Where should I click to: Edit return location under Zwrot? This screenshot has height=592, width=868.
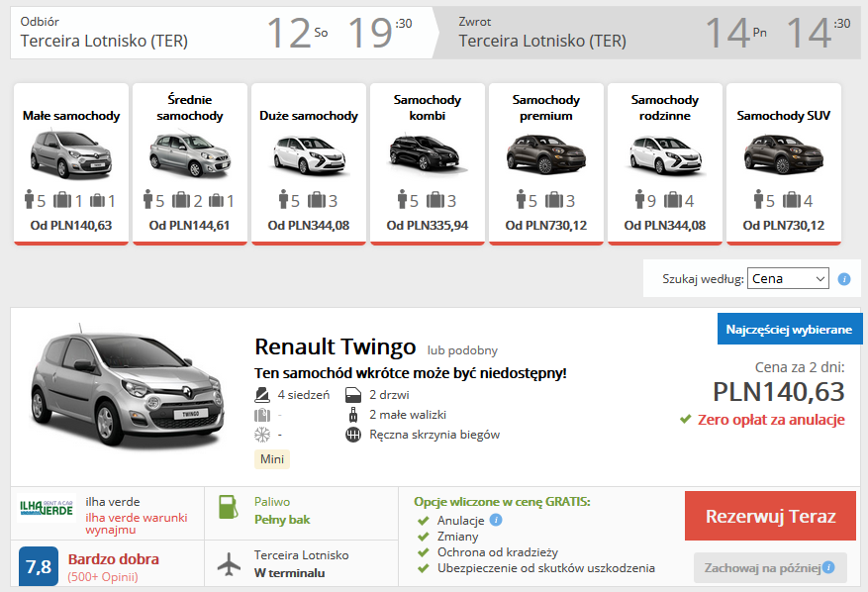point(542,41)
